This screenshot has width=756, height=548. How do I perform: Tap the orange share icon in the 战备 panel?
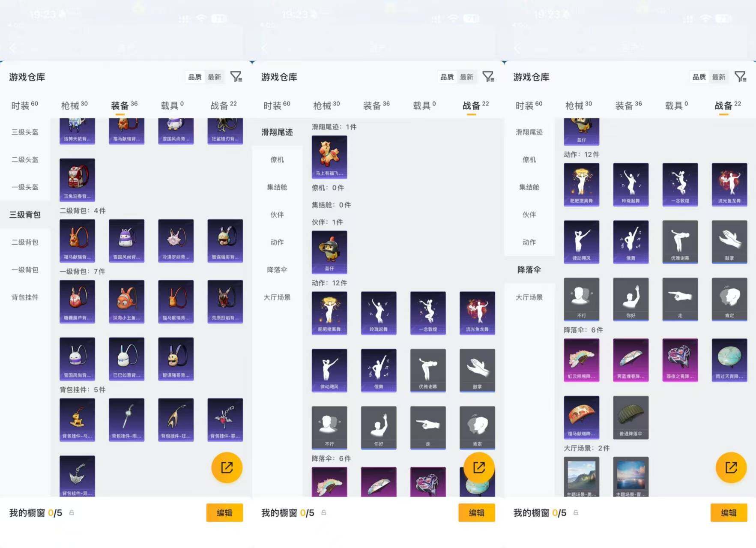click(x=730, y=467)
